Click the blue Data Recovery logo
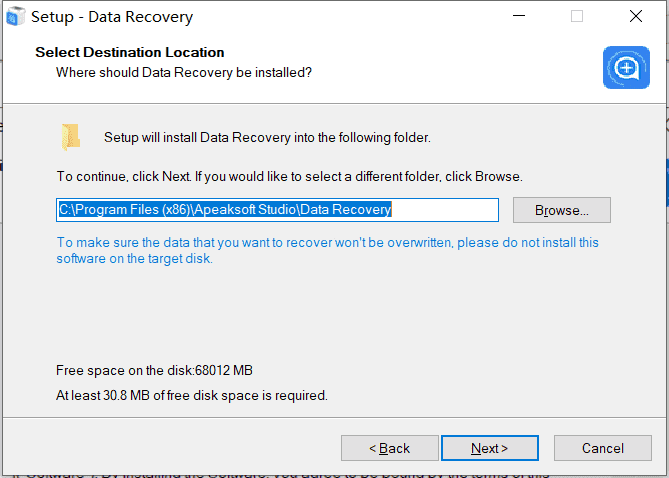Viewport: 669px width, 478px height. 626,67
